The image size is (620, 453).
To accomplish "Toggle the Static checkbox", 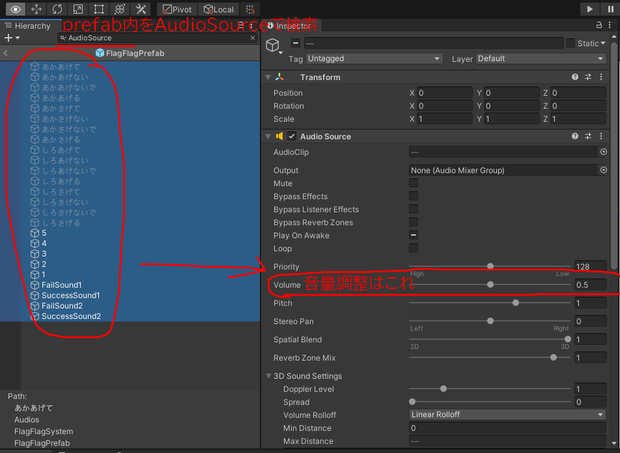I will click(570, 43).
